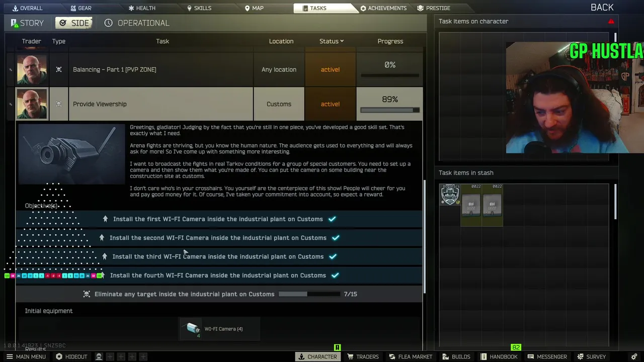Click the WI-FI camera task image
Image resolution: width=644 pixels, height=362 pixels.
tap(71, 154)
